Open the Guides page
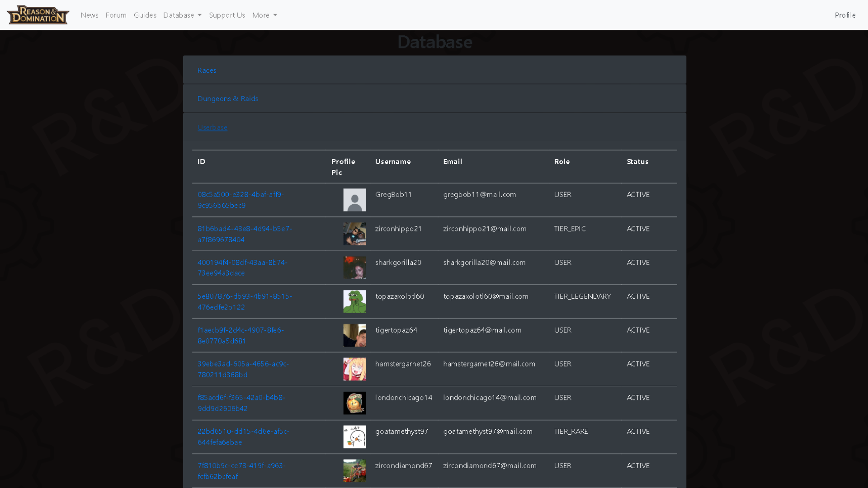The image size is (868, 488). 145,15
